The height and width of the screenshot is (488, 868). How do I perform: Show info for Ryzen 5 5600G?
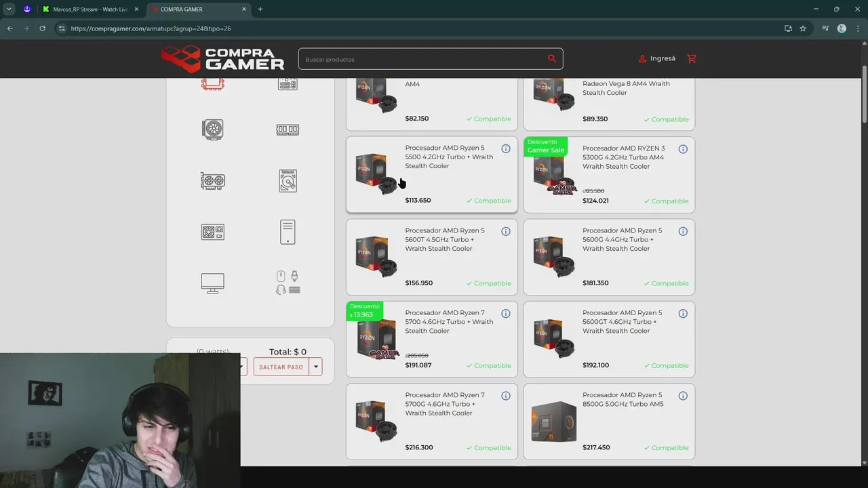(x=683, y=231)
